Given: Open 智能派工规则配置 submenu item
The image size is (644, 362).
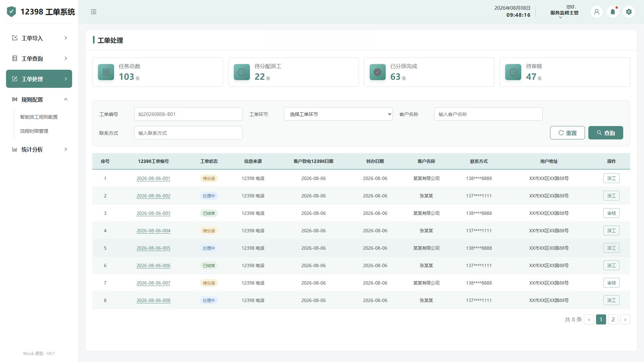Looking at the screenshot, I should click(x=39, y=117).
